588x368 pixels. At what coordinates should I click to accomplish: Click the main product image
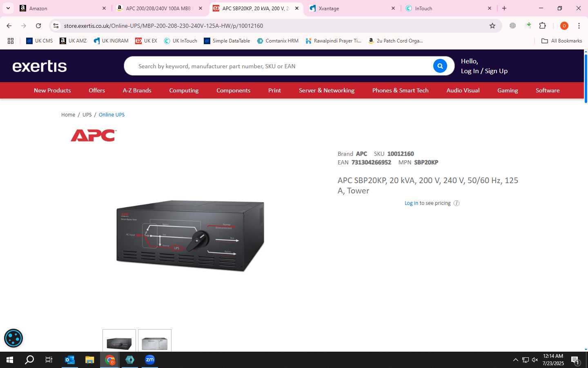click(190, 236)
